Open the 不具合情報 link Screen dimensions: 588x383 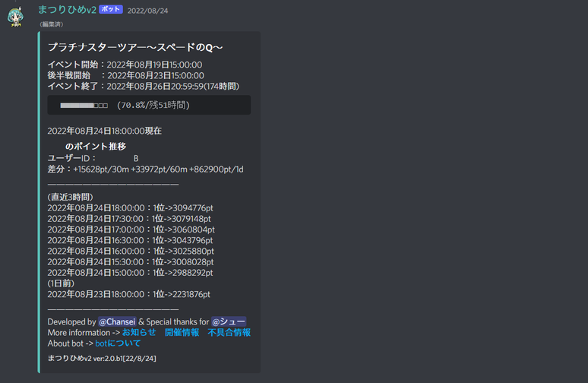point(229,332)
